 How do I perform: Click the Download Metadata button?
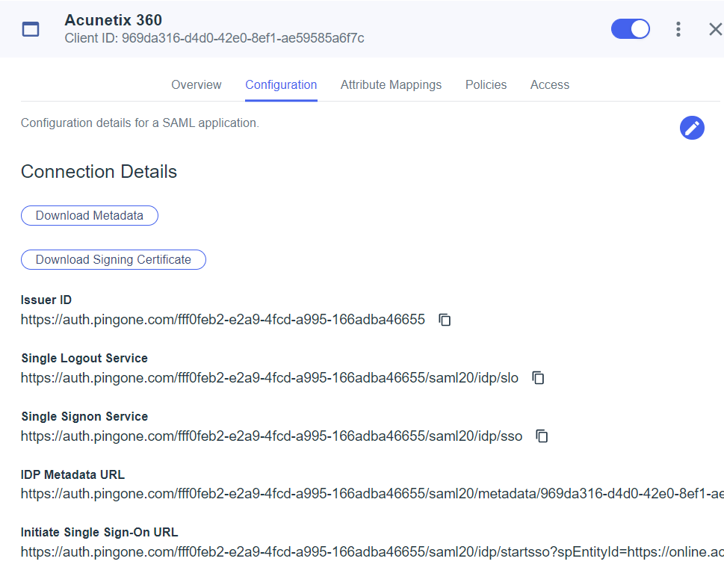coord(90,215)
